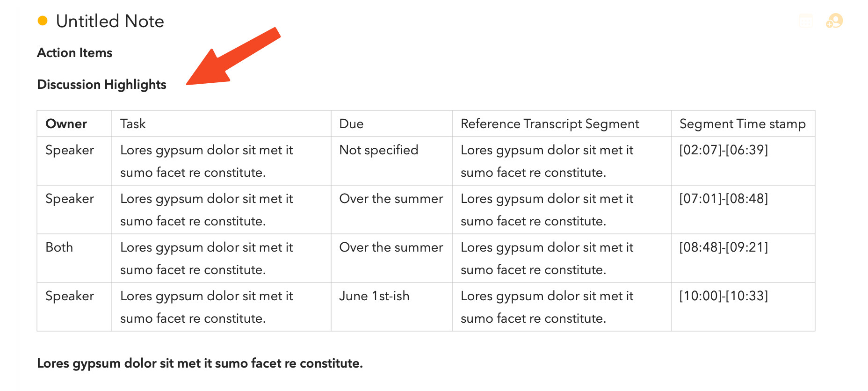Viewport: 868px width, 391px height.
Task: Open the faint calendar icon
Action: 806,21
